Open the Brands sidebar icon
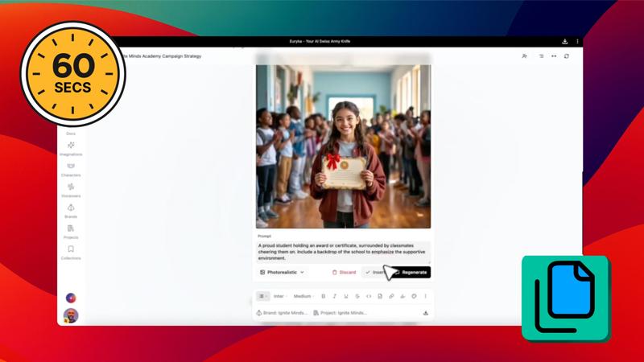 pyautogui.click(x=71, y=208)
